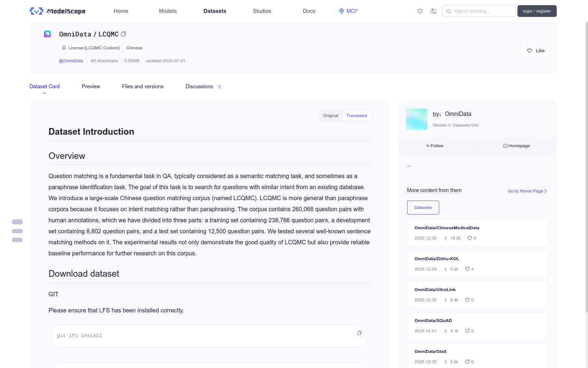Click the plus Follow button

tap(434, 146)
